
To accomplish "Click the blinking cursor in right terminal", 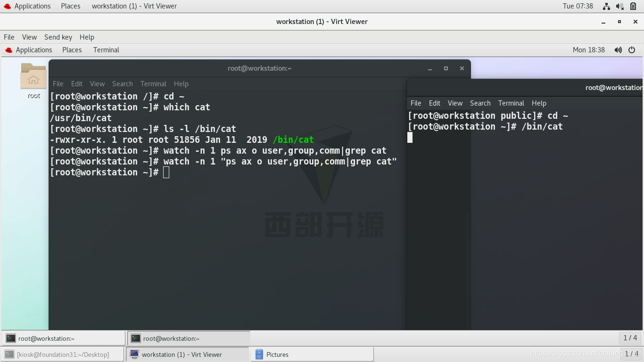I will point(410,138).
